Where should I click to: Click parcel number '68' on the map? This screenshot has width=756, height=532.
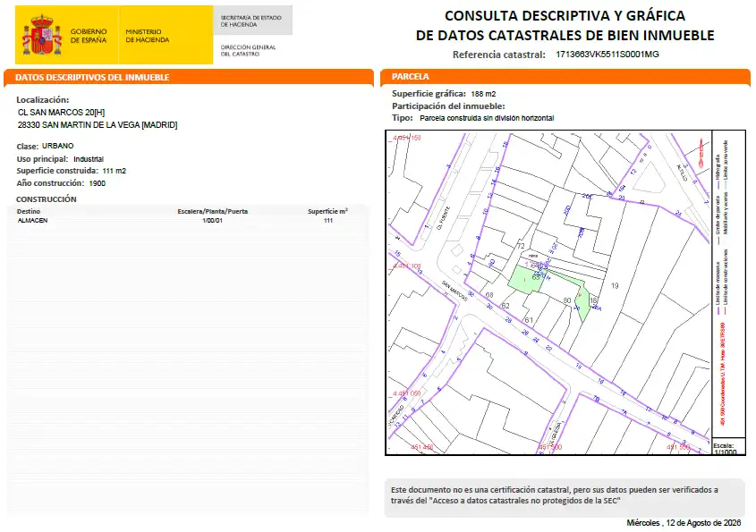click(489, 295)
